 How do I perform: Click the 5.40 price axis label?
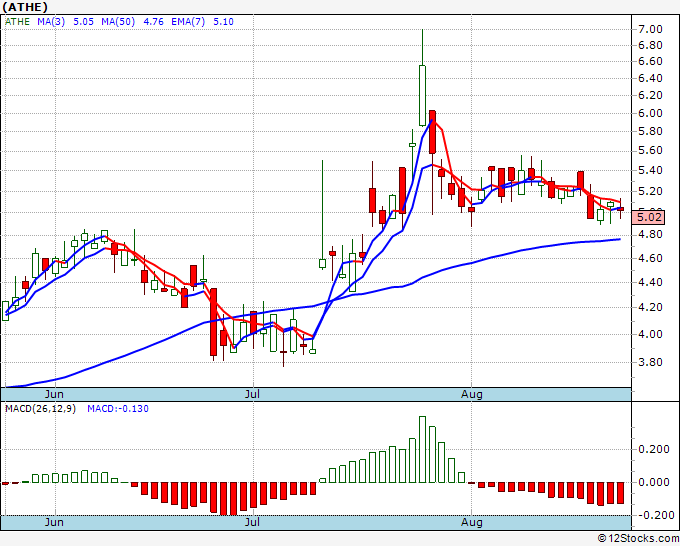(650, 170)
